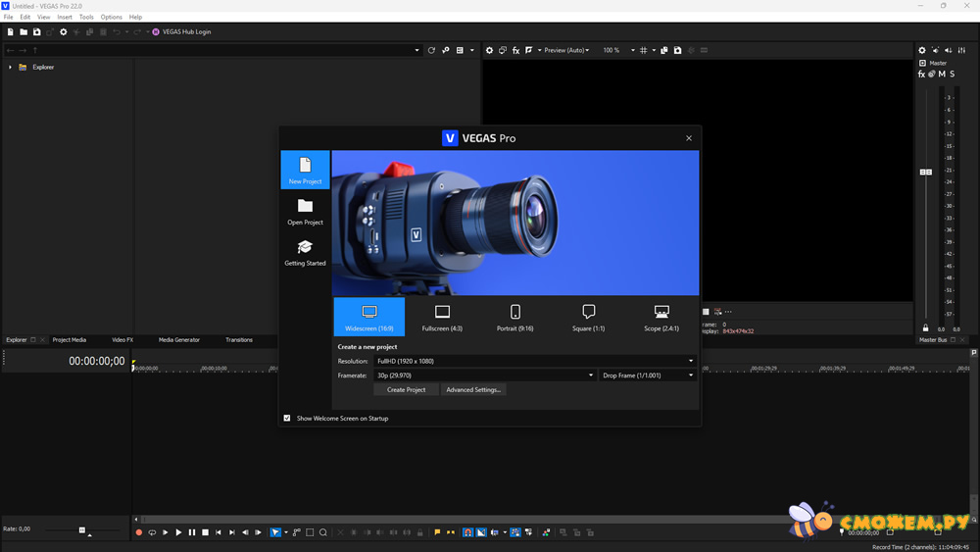Expand the Explorer address path dropdown
Image resolution: width=980 pixels, height=552 pixels.
click(x=416, y=50)
